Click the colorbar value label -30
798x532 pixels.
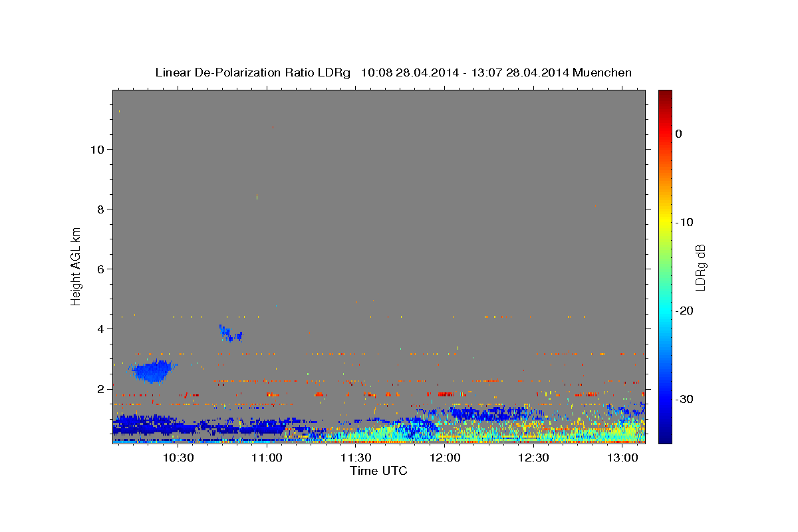[684, 399]
